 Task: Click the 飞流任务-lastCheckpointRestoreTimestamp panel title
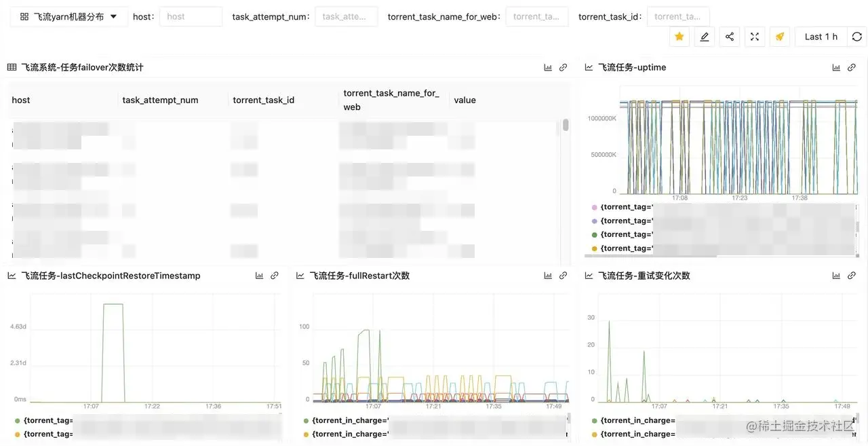click(x=111, y=276)
